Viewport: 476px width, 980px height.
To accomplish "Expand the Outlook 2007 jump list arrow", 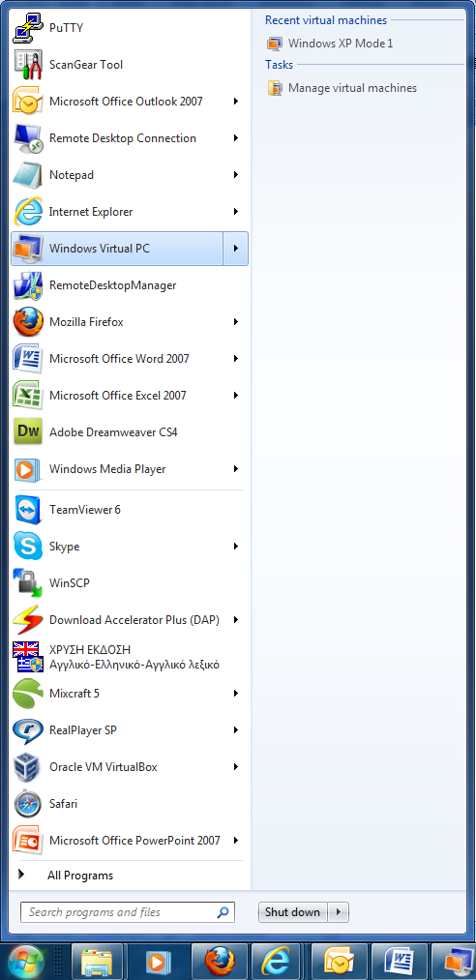I will pos(236,102).
